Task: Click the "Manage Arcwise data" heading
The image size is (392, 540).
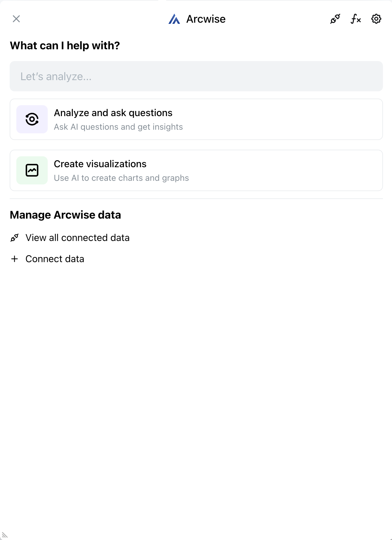Action: [x=65, y=215]
